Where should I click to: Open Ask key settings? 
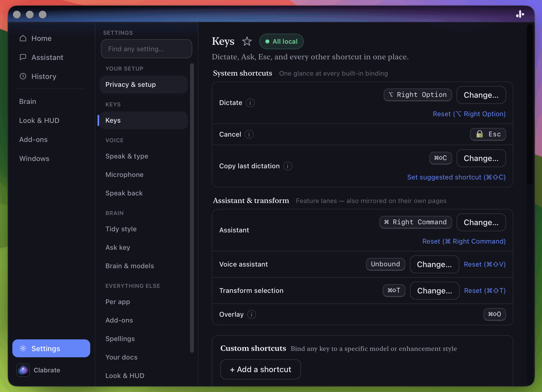tap(118, 248)
